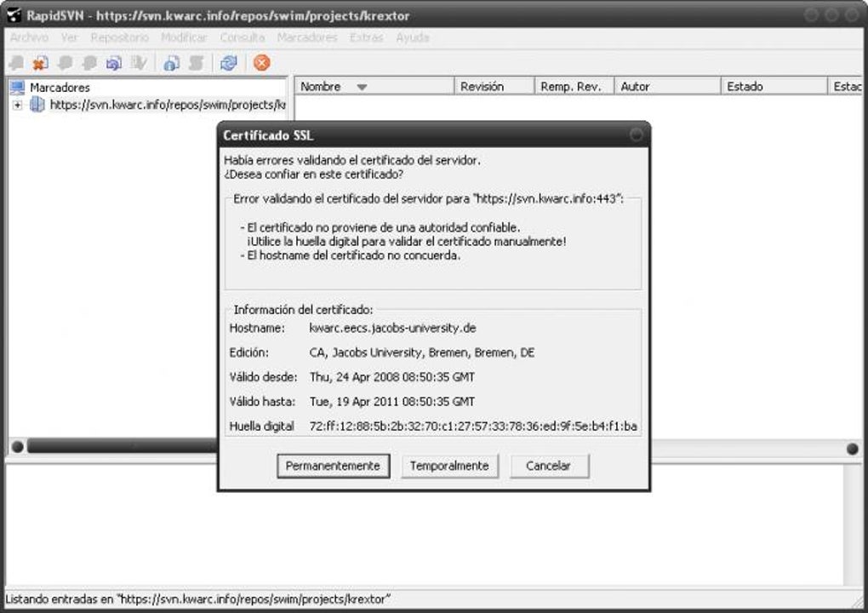Select the Marcadores root tree item
868x613 pixels.
pyautogui.click(x=60, y=88)
